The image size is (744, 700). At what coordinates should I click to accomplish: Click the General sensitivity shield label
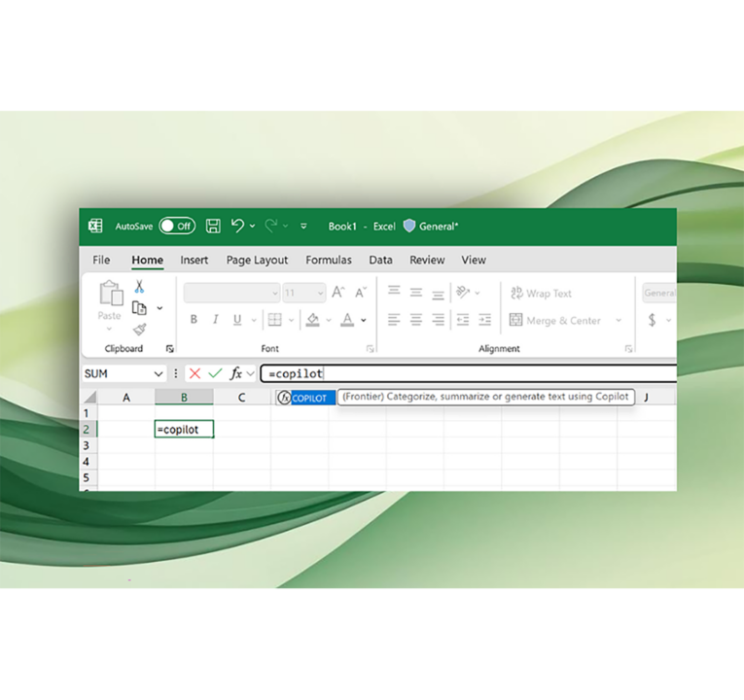click(x=431, y=227)
